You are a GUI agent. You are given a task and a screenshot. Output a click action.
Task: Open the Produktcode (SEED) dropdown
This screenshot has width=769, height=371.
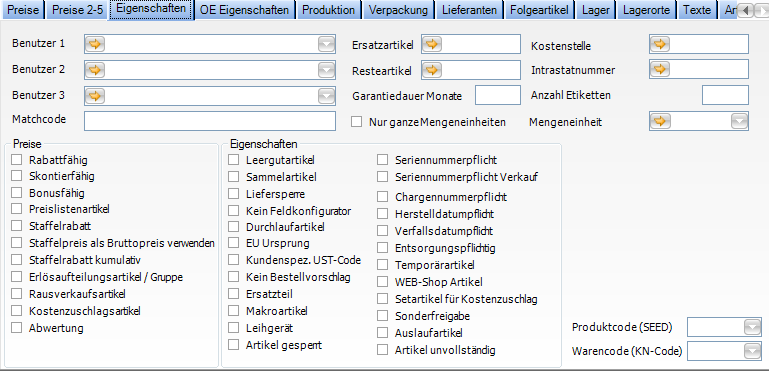(752, 327)
